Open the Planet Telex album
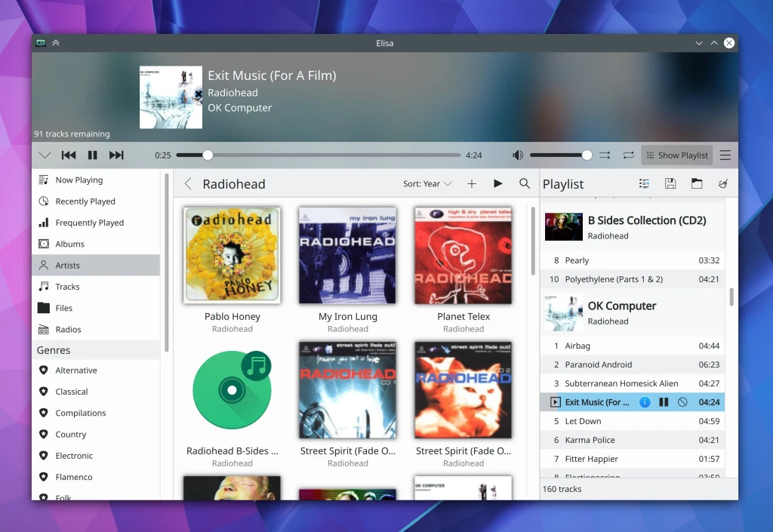The image size is (773, 532). click(463, 256)
